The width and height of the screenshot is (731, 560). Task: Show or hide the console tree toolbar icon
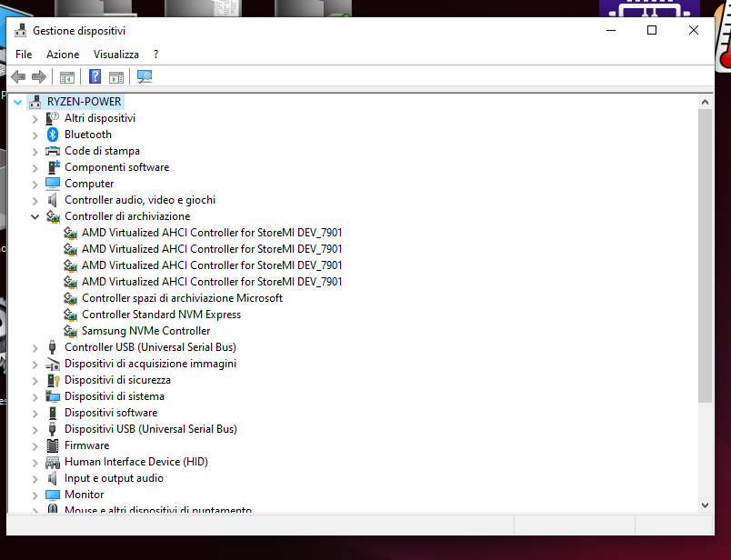[67, 77]
